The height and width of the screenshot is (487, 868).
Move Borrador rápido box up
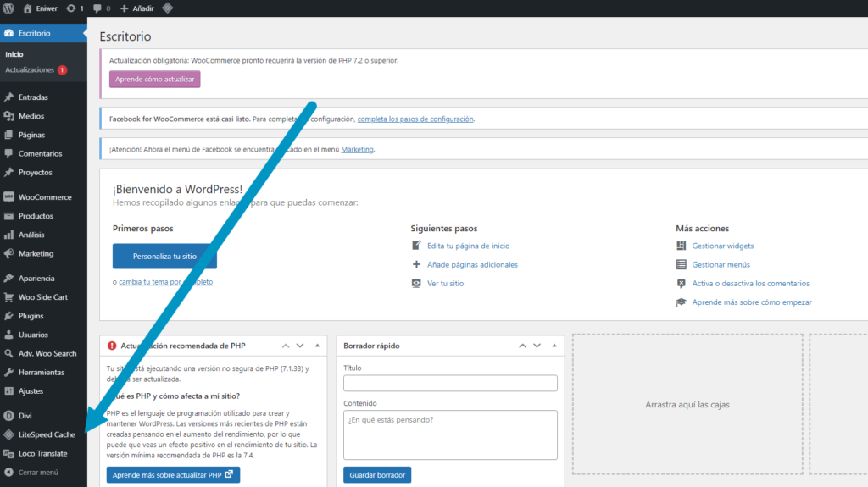click(522, 346)
